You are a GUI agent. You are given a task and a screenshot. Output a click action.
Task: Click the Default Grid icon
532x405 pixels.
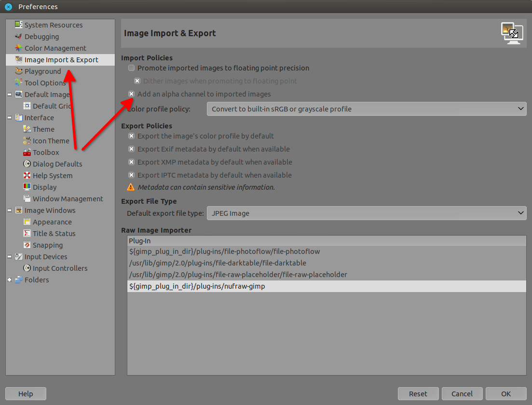pos(27,106)
